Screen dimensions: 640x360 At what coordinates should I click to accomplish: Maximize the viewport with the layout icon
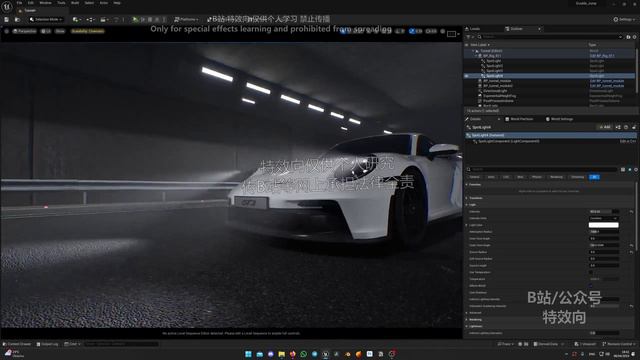coord(451,33)
